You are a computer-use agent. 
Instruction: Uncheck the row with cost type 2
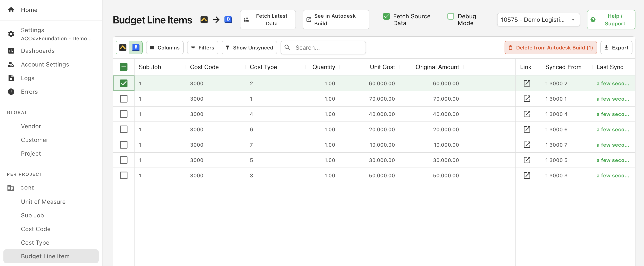pyautogui.click(x=123, y=83)
